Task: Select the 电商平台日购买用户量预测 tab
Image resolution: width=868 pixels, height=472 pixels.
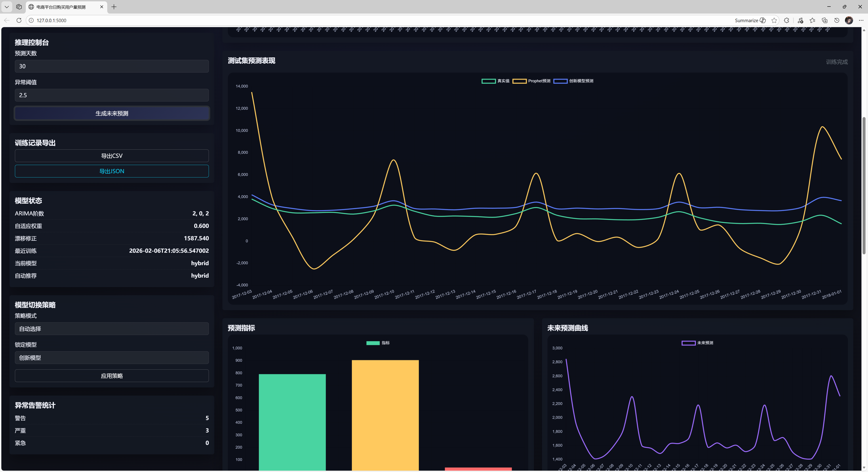Action: coord(61,7)
